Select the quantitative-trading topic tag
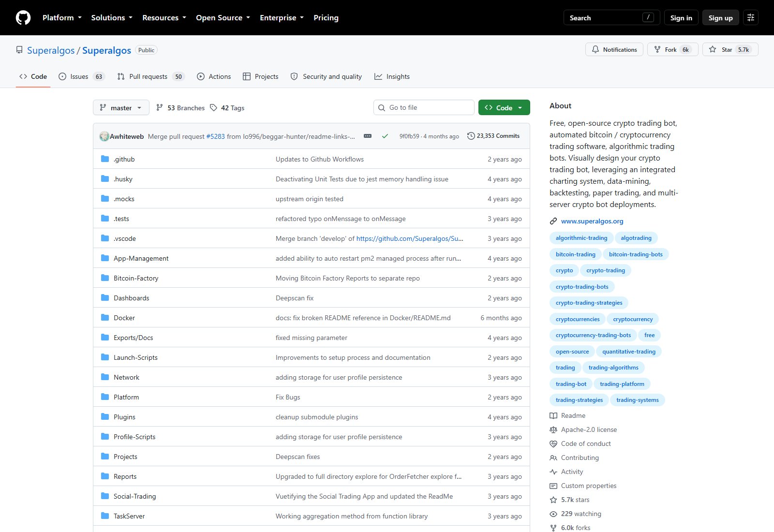 coord(629,352)
